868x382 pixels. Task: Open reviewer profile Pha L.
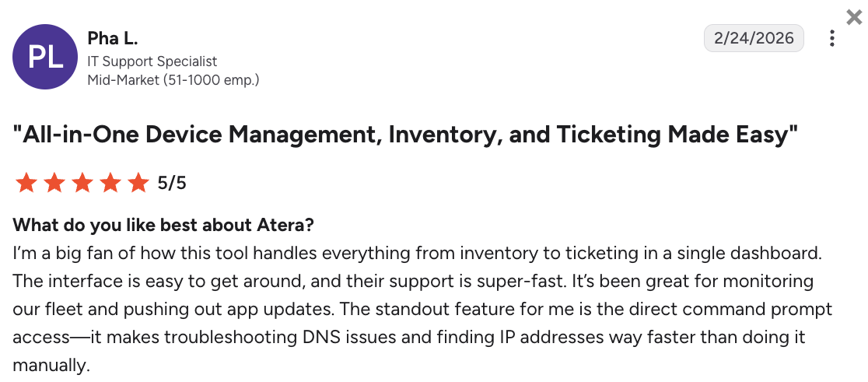click(x=112, y=39)
